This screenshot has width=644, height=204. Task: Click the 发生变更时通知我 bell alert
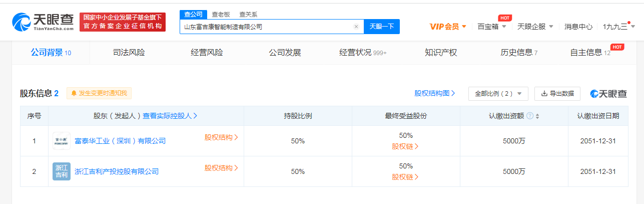pyautogui.click(x=99, y=93)
